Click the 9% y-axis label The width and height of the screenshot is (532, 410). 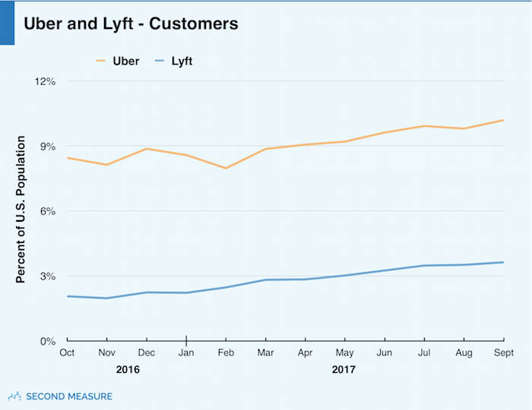(x=48, y=147)
